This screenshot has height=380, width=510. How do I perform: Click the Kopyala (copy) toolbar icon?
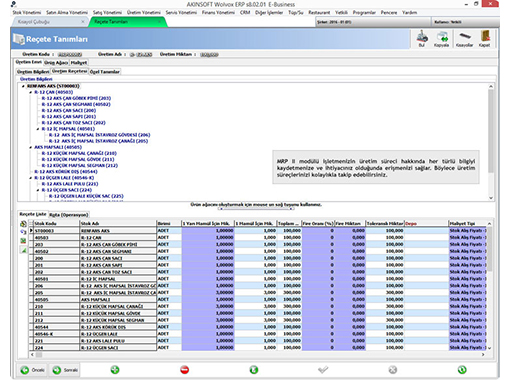click(442, 37)
